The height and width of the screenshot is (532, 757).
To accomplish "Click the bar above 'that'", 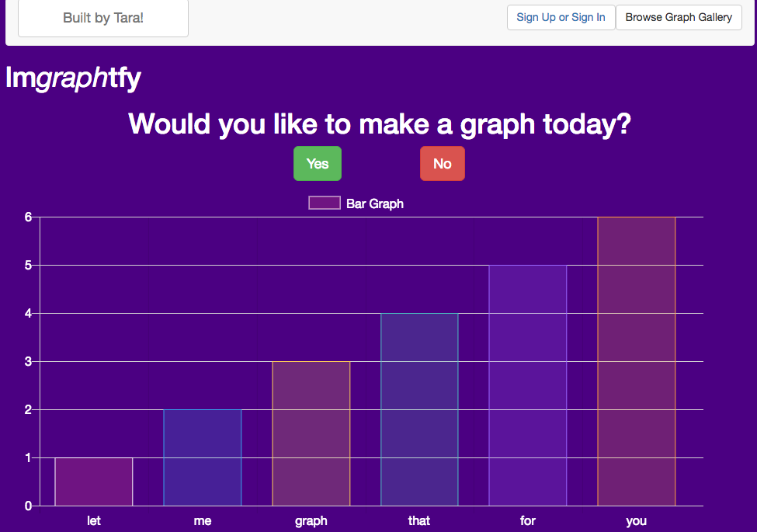I will tap(419, 409).
